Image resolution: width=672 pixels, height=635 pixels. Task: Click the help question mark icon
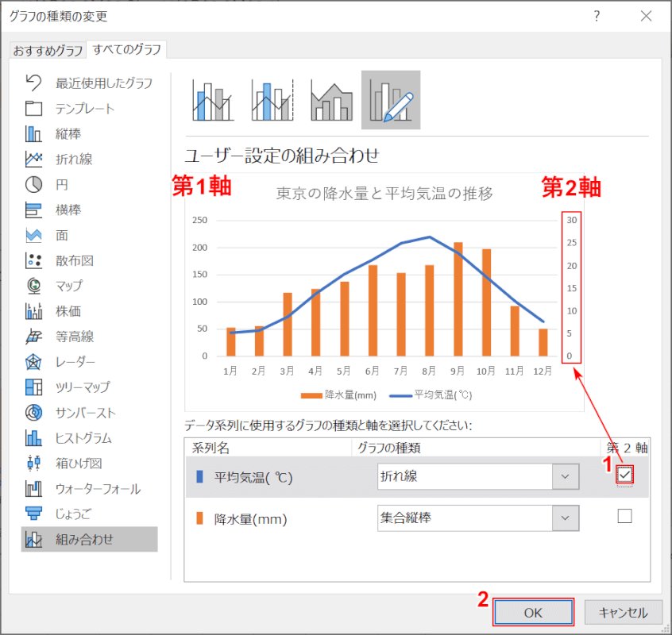(x=597, y=16)
